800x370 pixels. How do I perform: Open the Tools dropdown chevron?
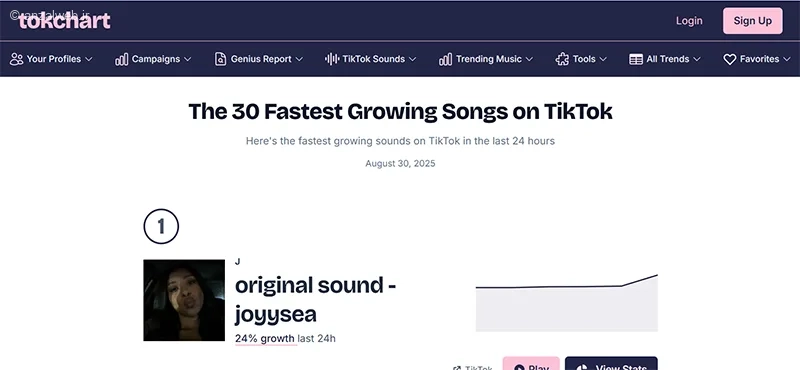pyautogui.click(x=603, y=59)
